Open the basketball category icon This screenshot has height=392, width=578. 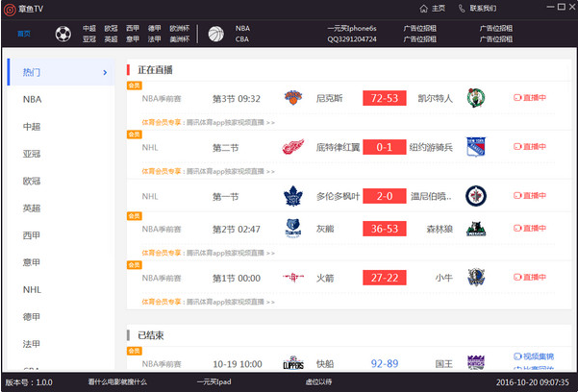tap(216, 34)
